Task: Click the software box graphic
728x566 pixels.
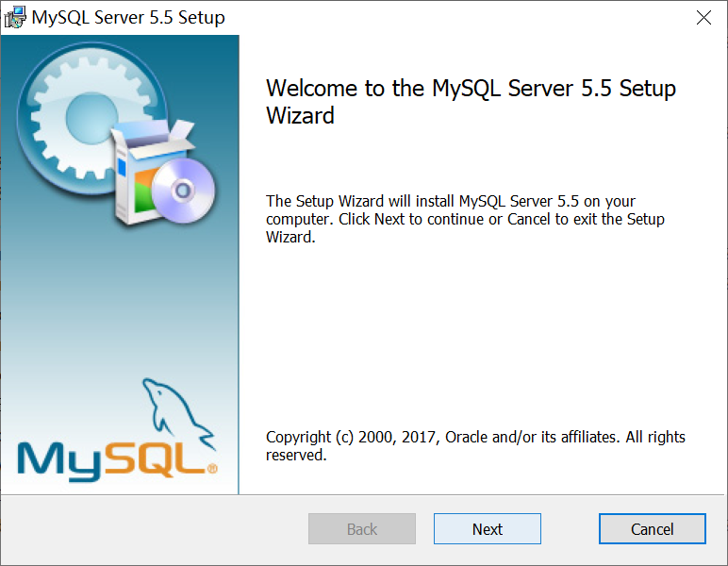Action: tap(140, 175)
